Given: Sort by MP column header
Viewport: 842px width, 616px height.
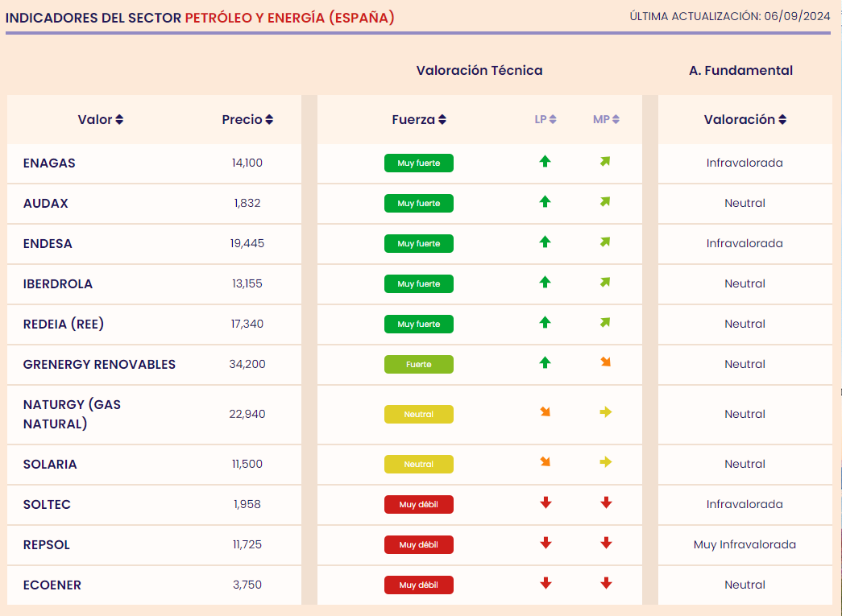Looking at the screenshot, I should pyautogui.click(x=606, y=120).
